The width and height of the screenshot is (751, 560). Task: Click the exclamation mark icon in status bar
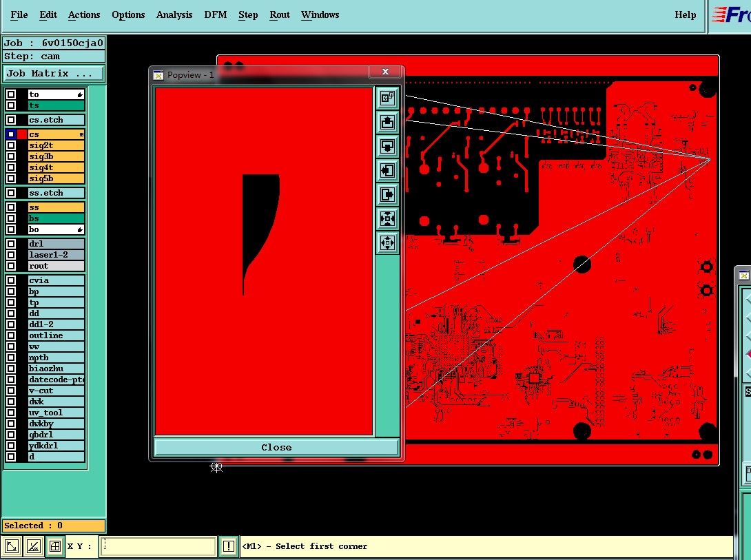229,546
